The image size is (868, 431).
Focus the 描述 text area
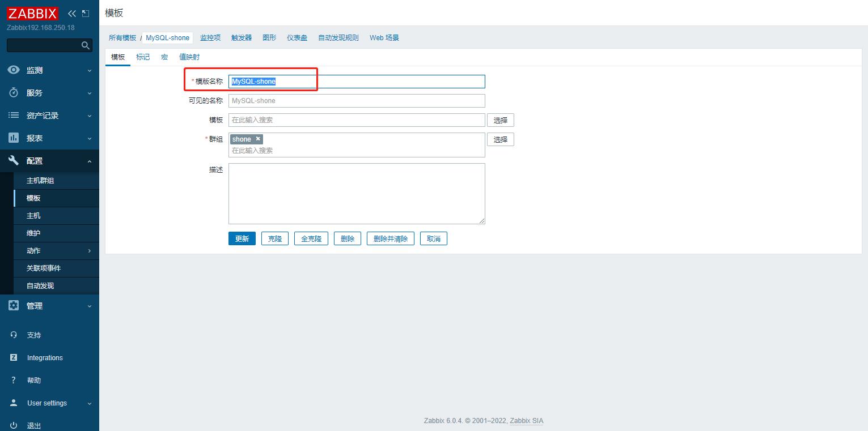point(357,194)
